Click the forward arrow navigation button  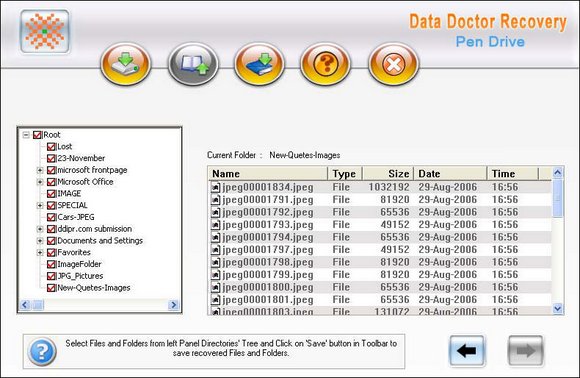click(x=526, y=350)
